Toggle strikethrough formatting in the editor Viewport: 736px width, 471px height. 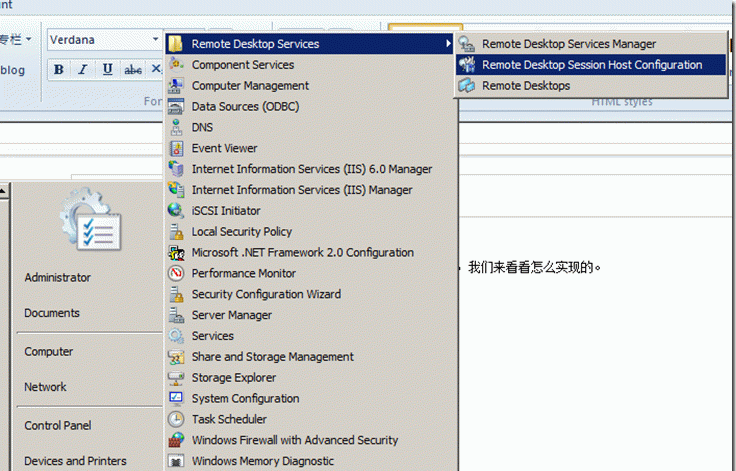click(133, 70)
